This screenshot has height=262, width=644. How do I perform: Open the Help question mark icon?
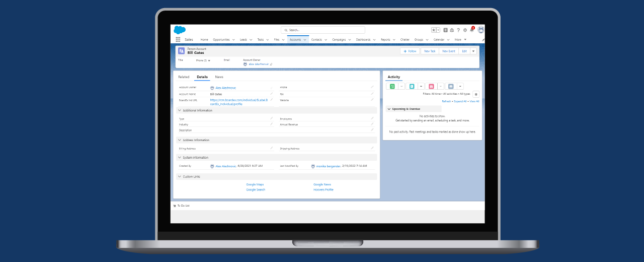tap(458, 30)
